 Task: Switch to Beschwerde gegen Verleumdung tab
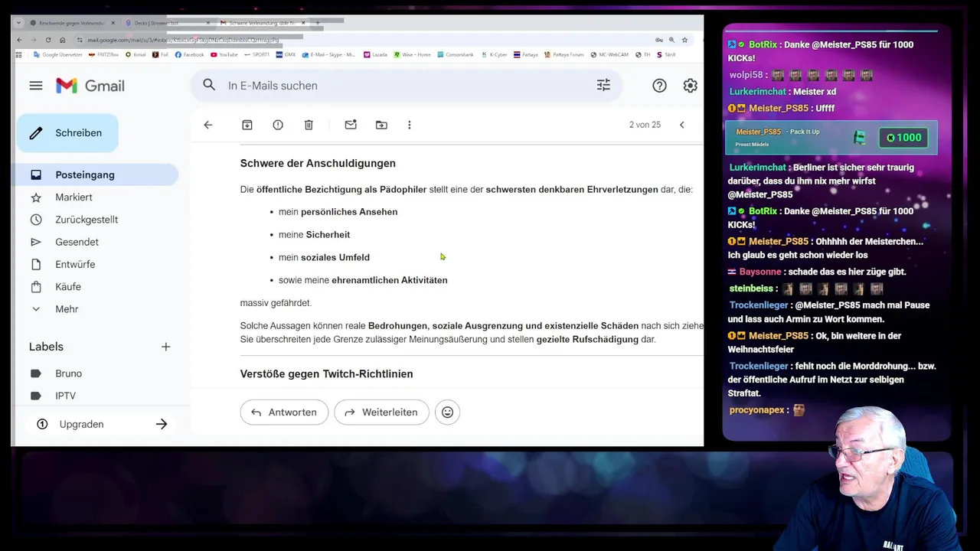(71, 23)
